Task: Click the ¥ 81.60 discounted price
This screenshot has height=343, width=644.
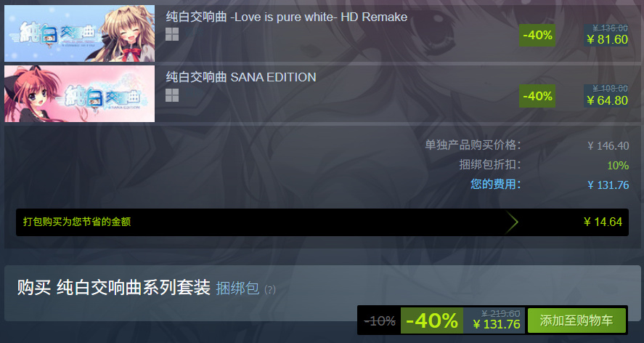Action: point(608,39)
